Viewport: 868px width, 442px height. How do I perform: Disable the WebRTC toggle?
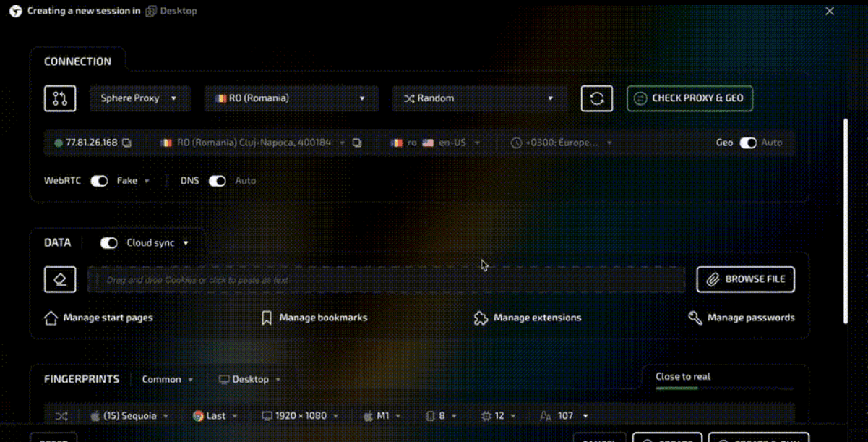[99, 181]
